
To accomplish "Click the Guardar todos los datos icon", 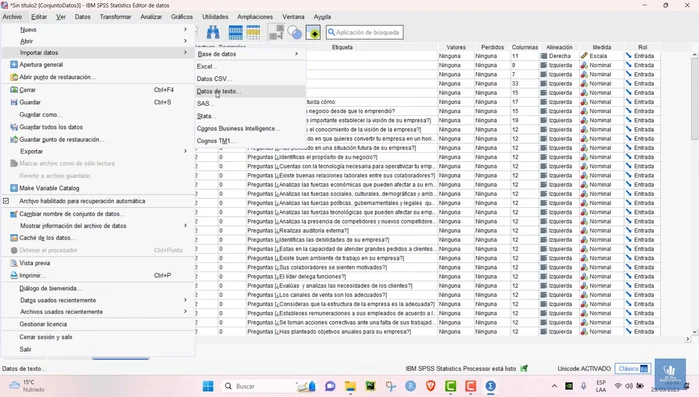I will [x=14, y=127].
